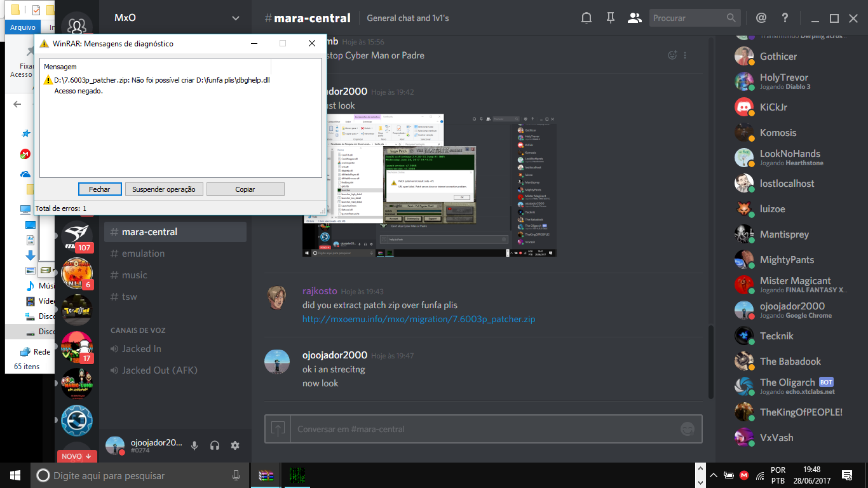Click Suspender operação button

tap(164, 189)
